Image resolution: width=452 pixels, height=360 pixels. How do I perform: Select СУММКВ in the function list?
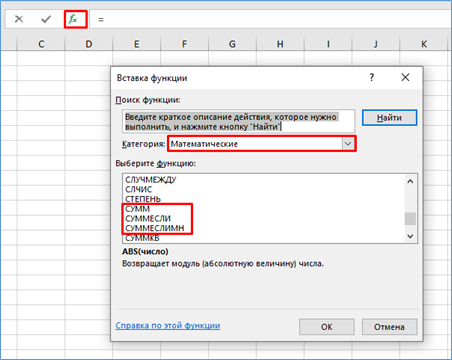click(x=263, y=238)
